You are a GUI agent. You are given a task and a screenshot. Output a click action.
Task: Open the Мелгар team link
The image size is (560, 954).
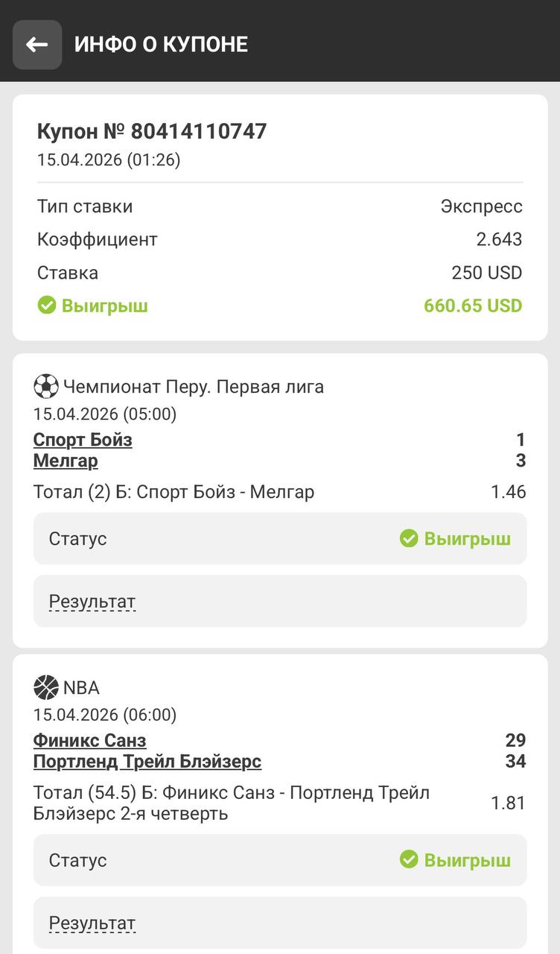[66, 461]
